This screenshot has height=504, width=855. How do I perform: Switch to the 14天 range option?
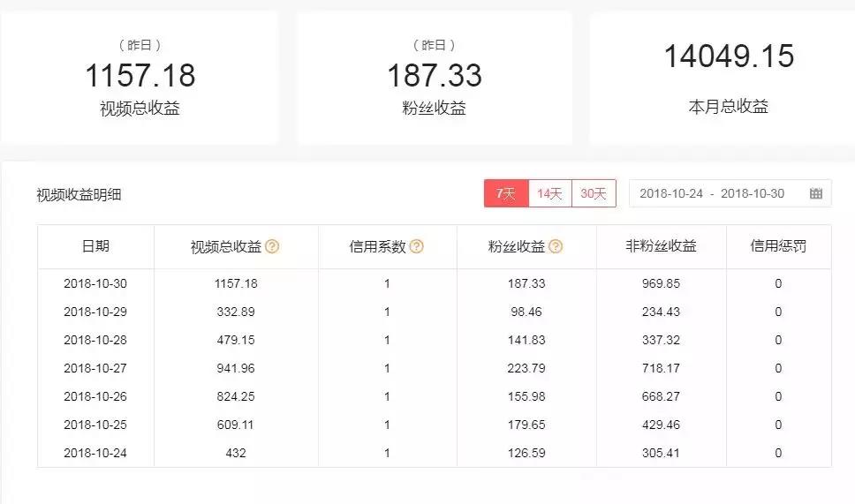[549, 194]
